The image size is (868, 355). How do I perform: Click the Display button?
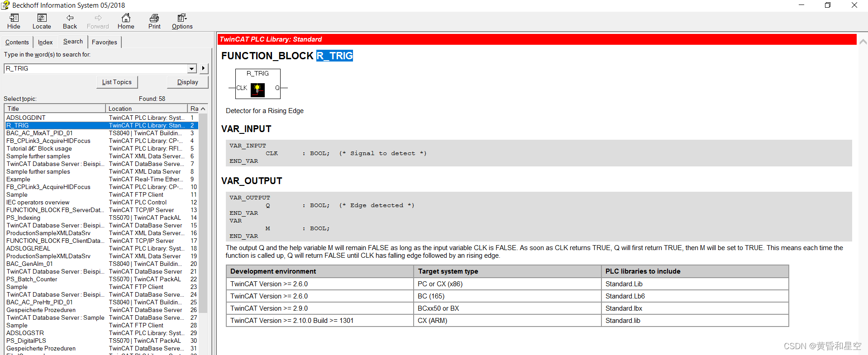(x=188, y=82)
